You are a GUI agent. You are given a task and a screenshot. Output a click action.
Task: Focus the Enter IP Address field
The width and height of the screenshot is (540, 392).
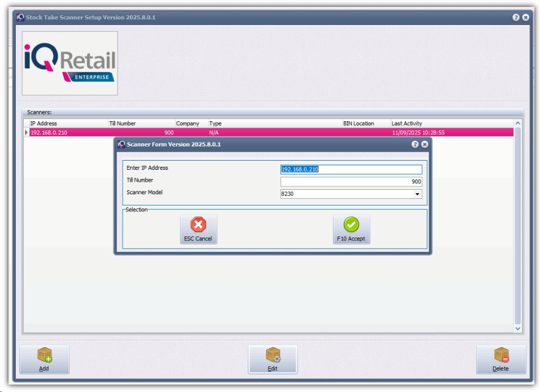[351, 169]
